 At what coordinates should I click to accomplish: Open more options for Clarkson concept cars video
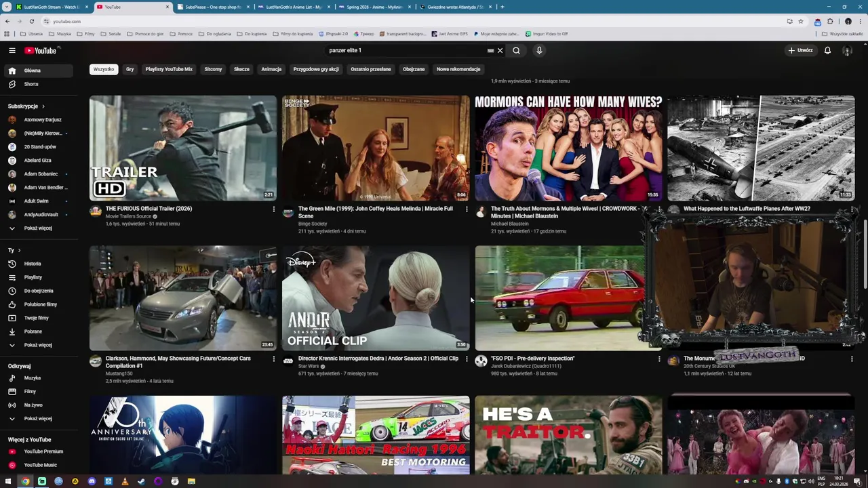tap(274, 359)
